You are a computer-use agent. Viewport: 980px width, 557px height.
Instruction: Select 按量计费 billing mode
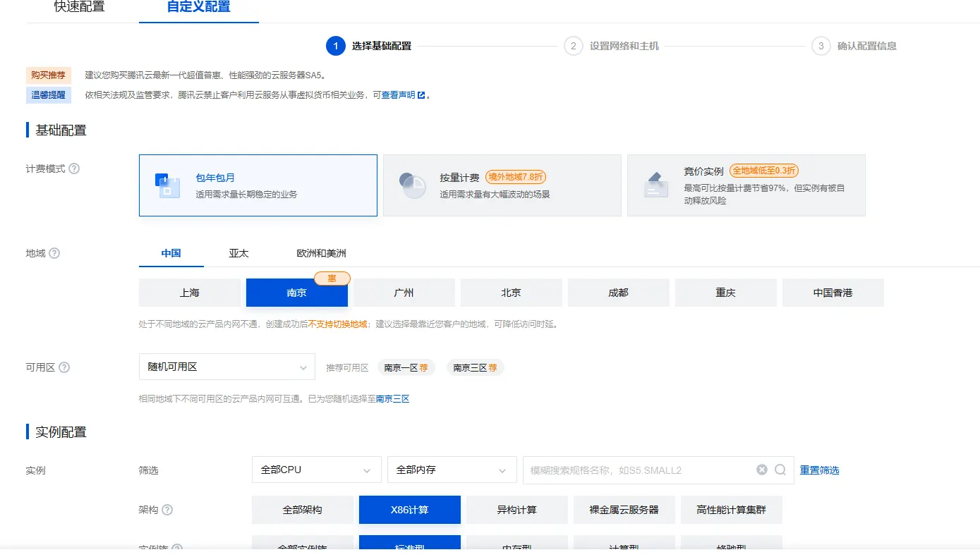click(x=502, y=185)
